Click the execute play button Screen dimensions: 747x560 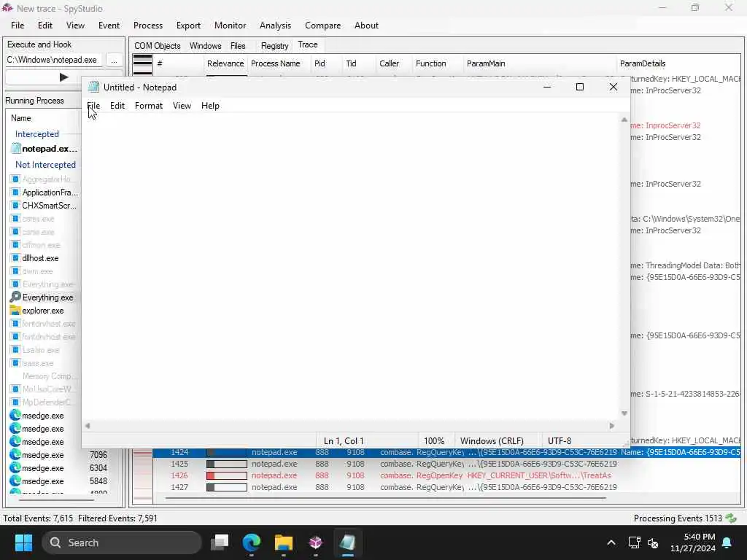tap(64, 77)
